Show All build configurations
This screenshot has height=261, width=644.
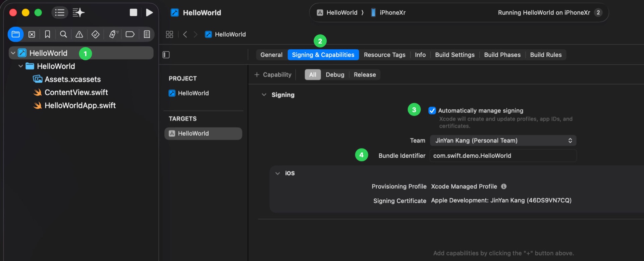pyautogui.click(x=313, y=74)
